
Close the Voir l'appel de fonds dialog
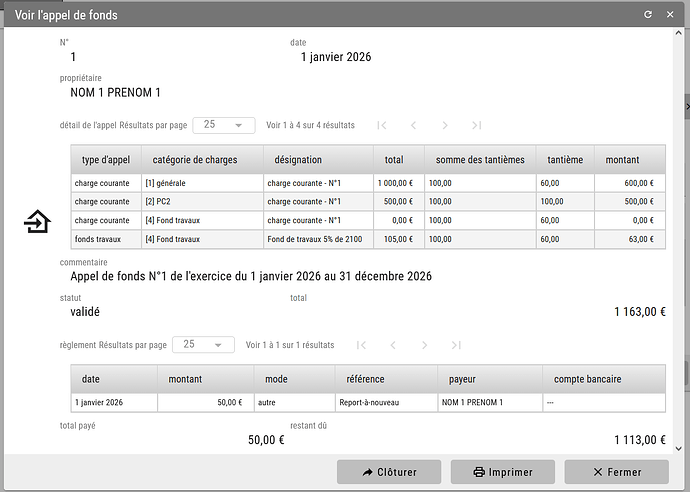click(670, 15)
